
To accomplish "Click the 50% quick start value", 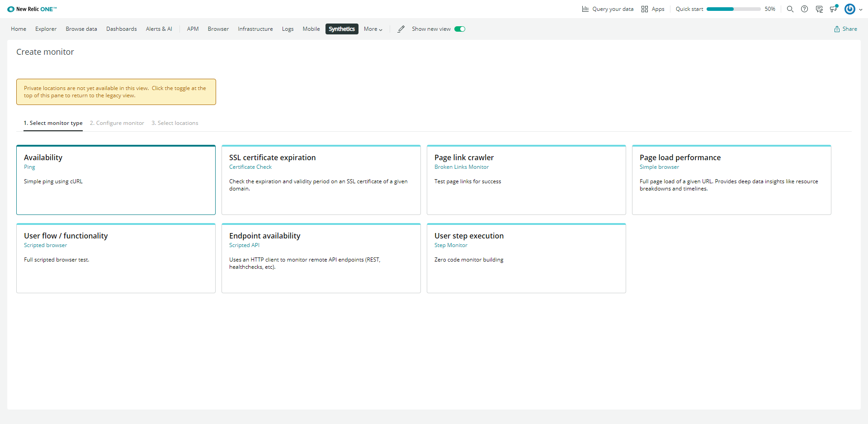I will (770, 9).
